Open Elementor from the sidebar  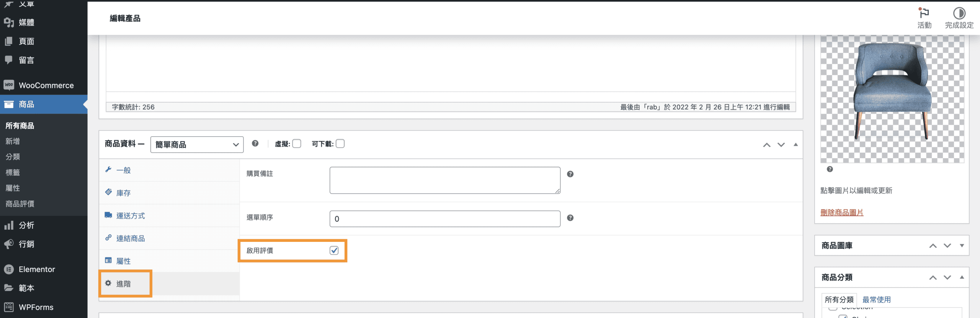point(37,269)
